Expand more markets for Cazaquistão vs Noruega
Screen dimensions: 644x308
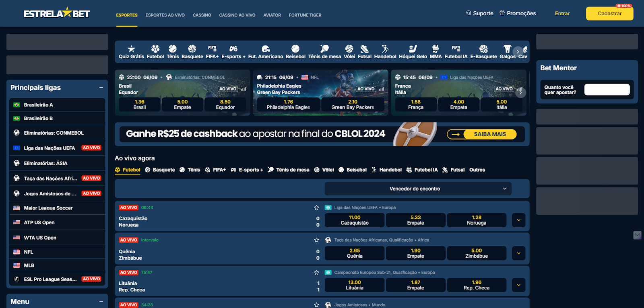[518, 220]
